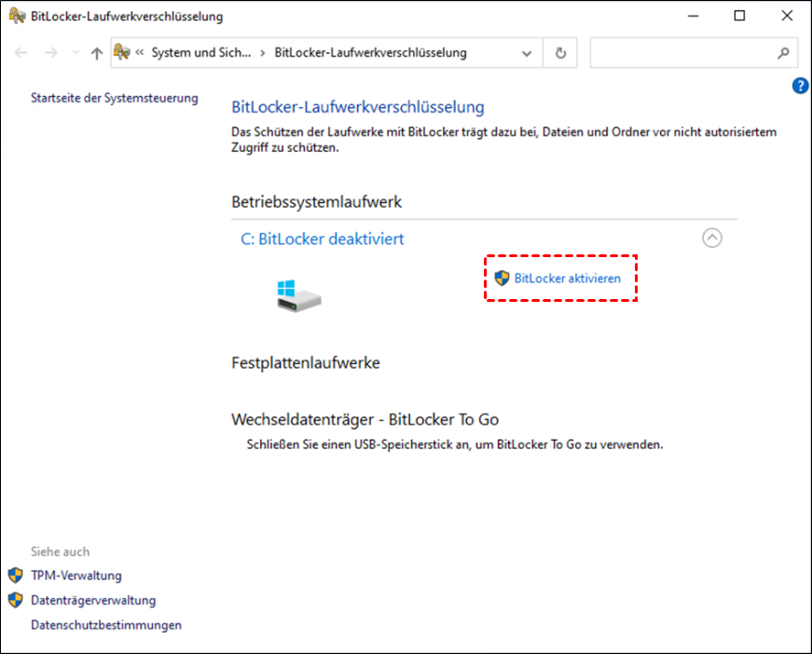Click the 'Siehe auch' label
Image resolution: width=812 pixels, height=654 pixels.
click(x=60, y=552)
